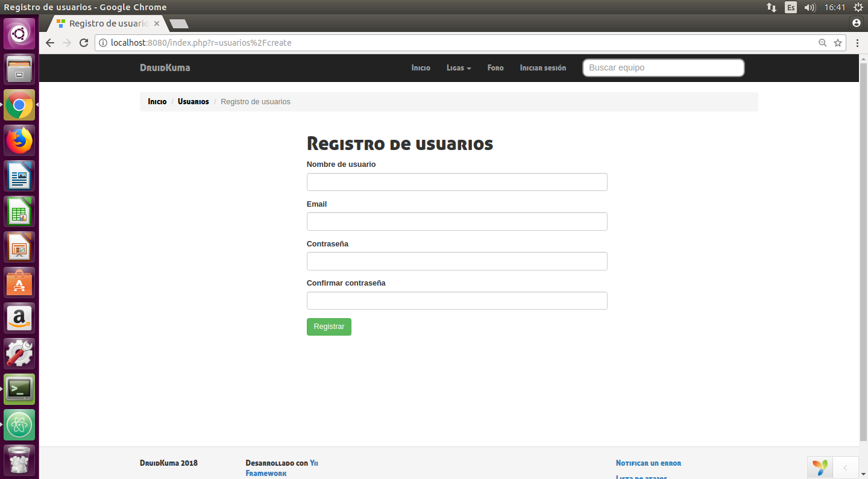This screenshot has width=868, height=479.
Task: Click the browser forward arrow
Action: coord(67,43)
